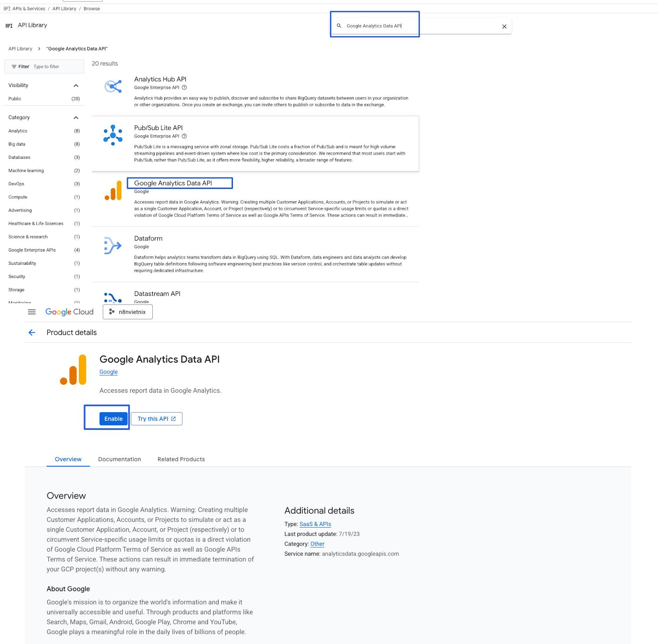The height and width of the screenshot is (644, 658).
Task: Open the Google Analytics Data API result title
Action: [x=173, y=183]
